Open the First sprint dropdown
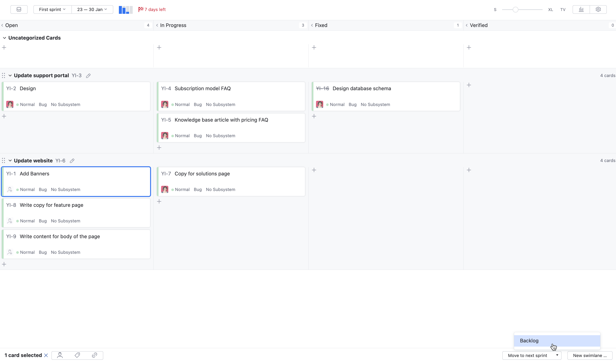The height and width of the screenshot is (364, 616). pyautogui.click(x=52, y=9)
